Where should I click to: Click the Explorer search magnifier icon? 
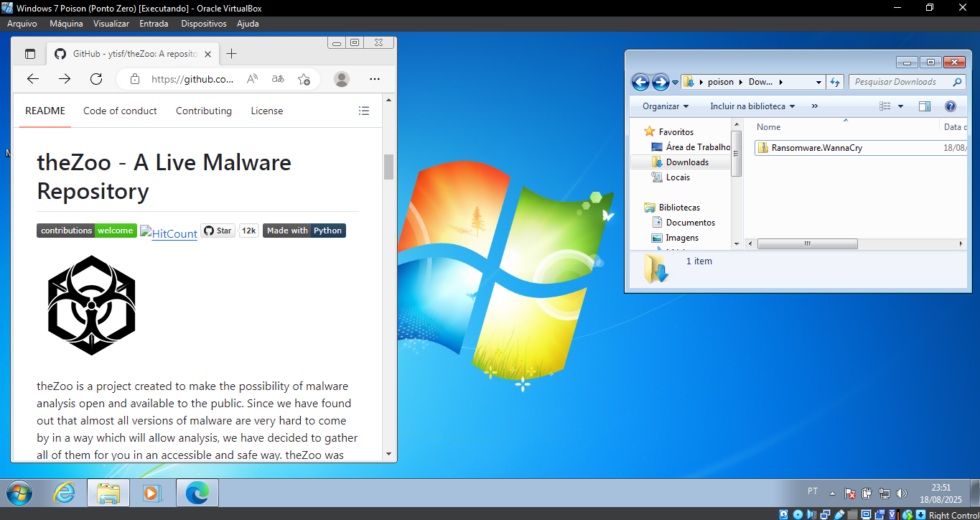[x=956, y=82]
